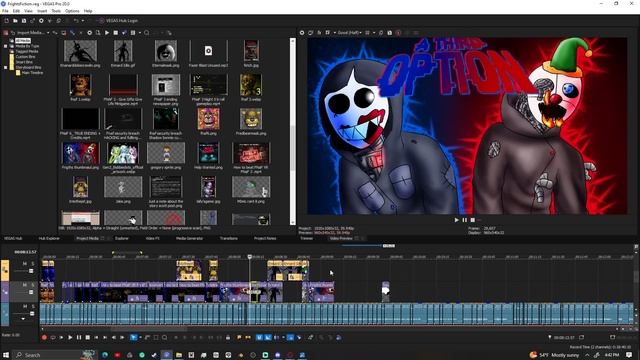Solo the blue audio track
This screenshot has height=360, width=640.
(33, 306)
